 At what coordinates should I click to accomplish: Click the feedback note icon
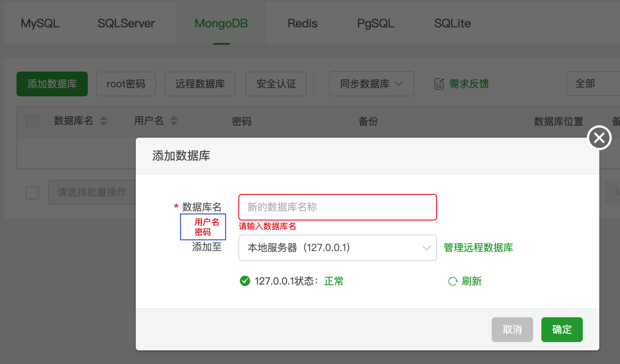(x=439, y=84)
